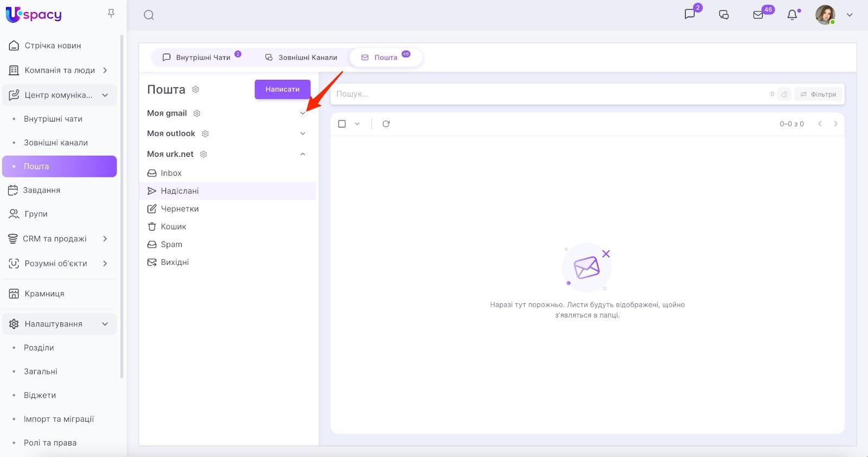Tick the select-all emails checkbox
Viewport: 868px width, 457px height.
[x=342, y=124]
